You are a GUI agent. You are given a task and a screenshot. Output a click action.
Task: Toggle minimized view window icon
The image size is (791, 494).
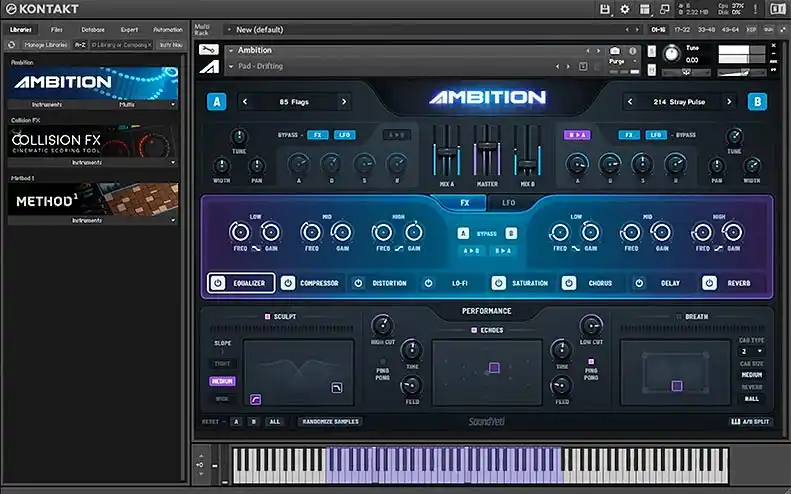(x=664, y=9)
